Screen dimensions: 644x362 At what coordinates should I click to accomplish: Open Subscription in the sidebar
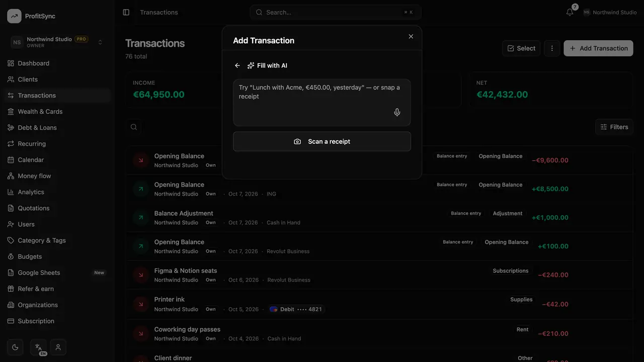[57, 321]
